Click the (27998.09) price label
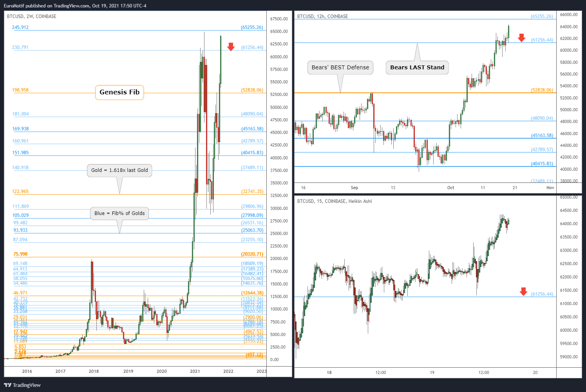Screen dimensions: 586x392 [x=252, y=215]
